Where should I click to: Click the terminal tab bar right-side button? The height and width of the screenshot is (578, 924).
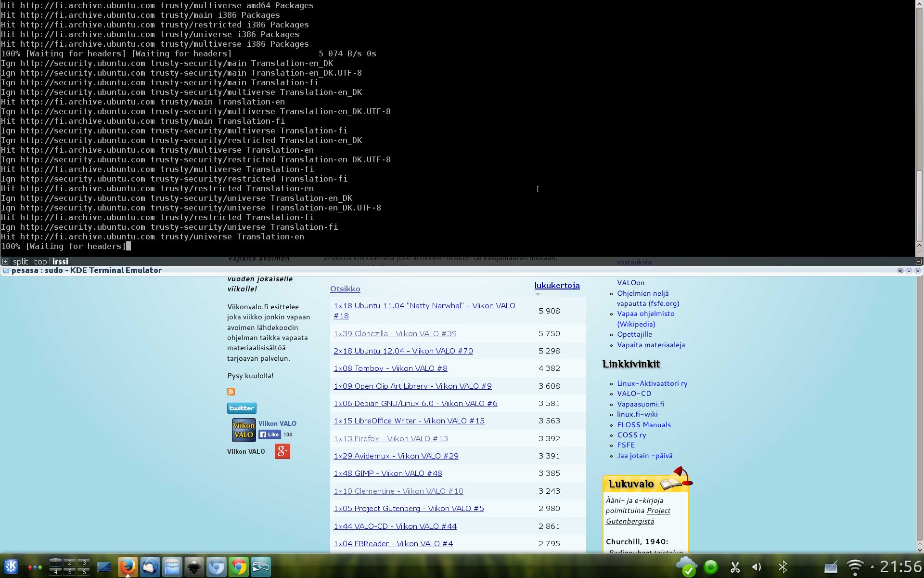pos(918,262)
